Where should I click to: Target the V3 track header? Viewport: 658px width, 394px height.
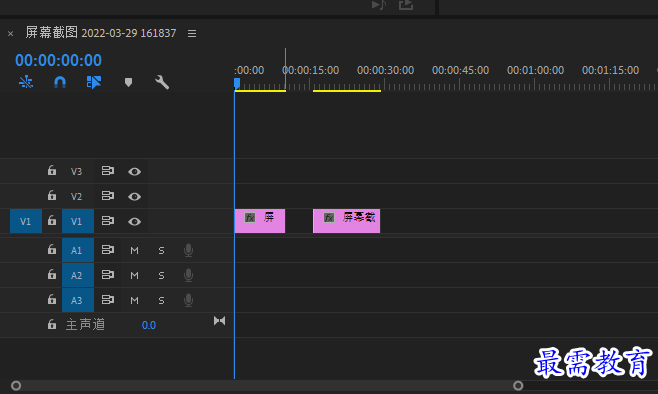point(76,171)
